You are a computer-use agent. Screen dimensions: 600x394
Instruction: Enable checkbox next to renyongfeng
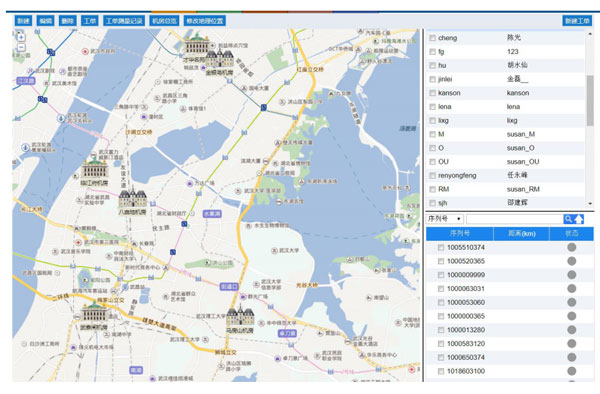click(x=432, y=176)
